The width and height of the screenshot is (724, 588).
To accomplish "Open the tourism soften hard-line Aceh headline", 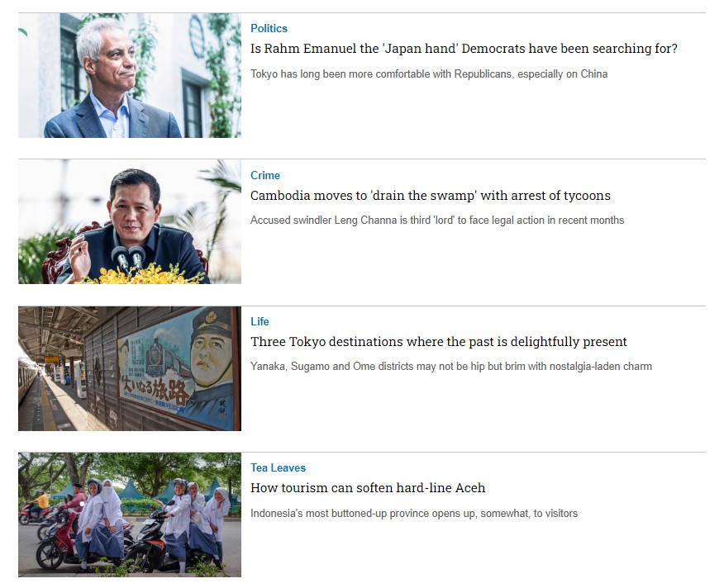I will pyautogui.click(x=368, y=488).
